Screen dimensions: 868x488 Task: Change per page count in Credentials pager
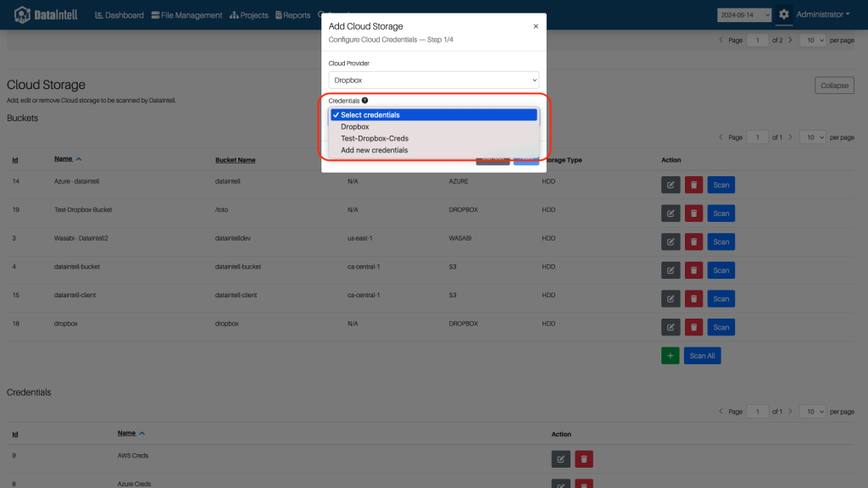point(813,411)
